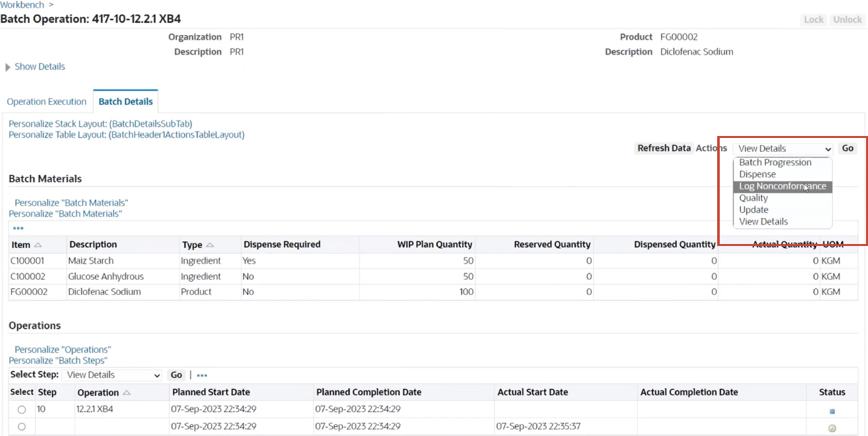Image resolution: width=868 pixels, height=436 pixels.
Task: Choose Quality from the Actions list
Action: pyautogui.click(x=783, y=198)
